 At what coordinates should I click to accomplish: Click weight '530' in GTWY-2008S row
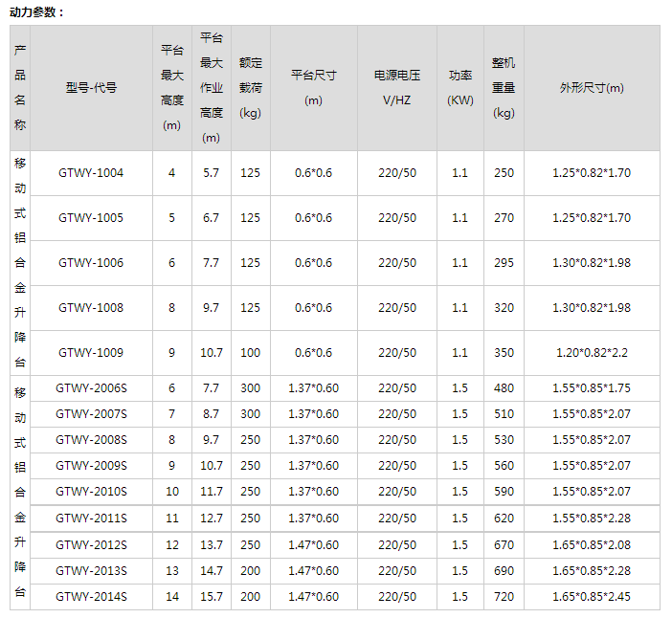tap(504, 440)
